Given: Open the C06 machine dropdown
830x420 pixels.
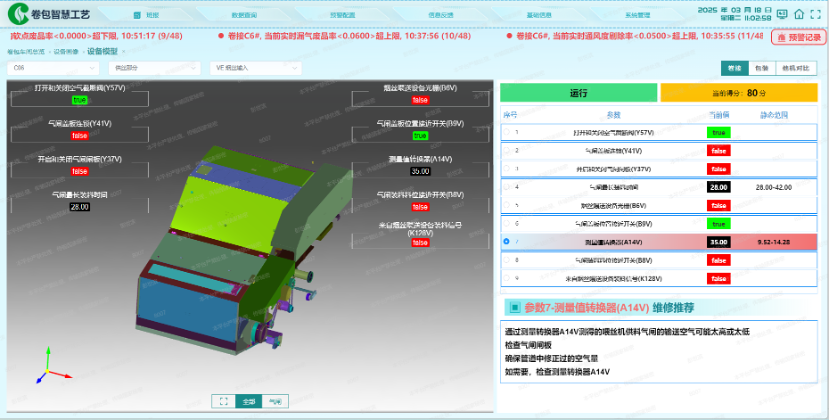Looking at the screenshot, I should 53,68.
